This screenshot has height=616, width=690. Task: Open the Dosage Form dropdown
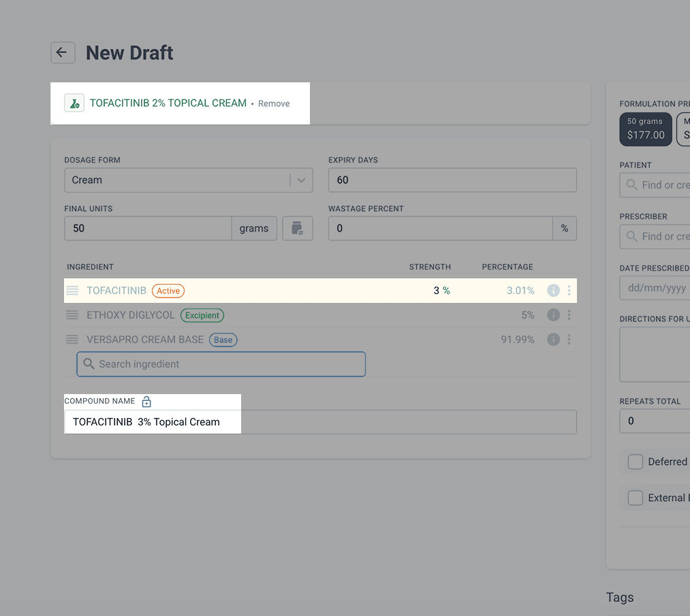point(189,180)
